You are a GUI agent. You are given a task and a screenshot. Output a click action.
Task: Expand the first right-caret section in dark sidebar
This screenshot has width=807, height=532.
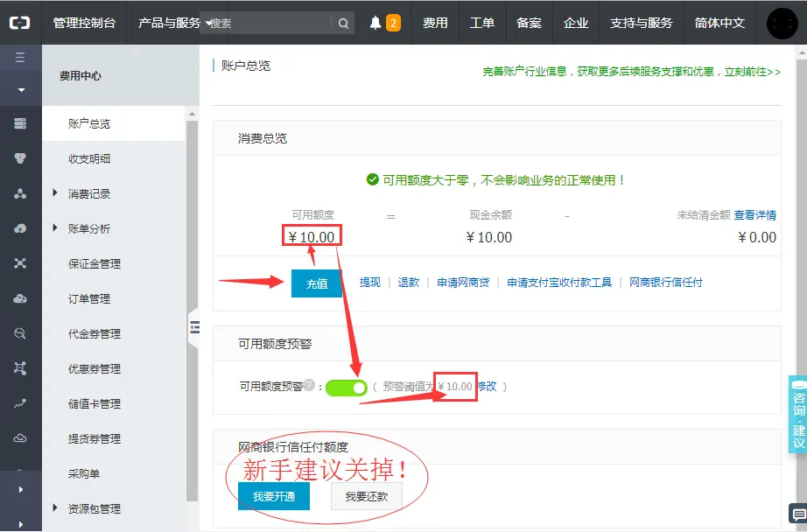21,489
